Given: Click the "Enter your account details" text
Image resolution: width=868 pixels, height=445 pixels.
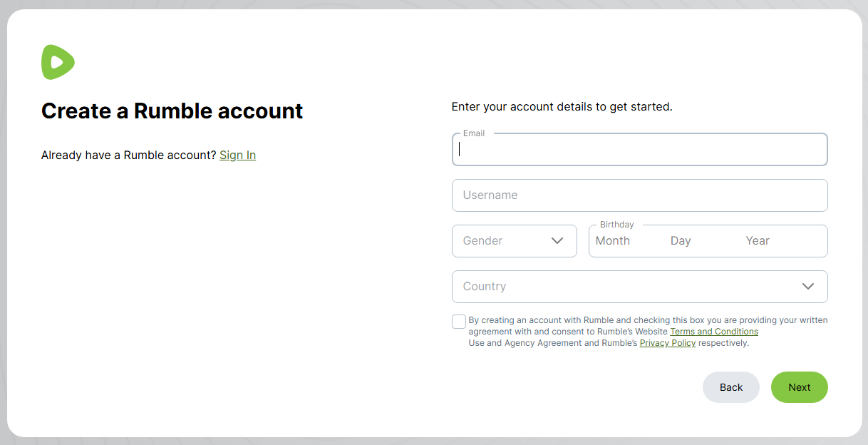Looking at the screenshot, I should click(x=562, y=107).
